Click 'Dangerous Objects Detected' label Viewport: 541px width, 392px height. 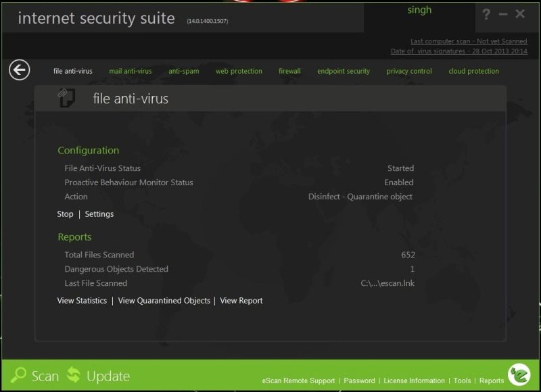click(116, 269)
